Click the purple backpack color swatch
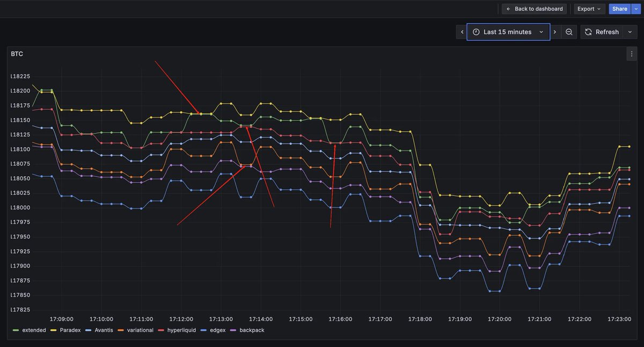Screen dimensions: 644x347 click(233, 330)
